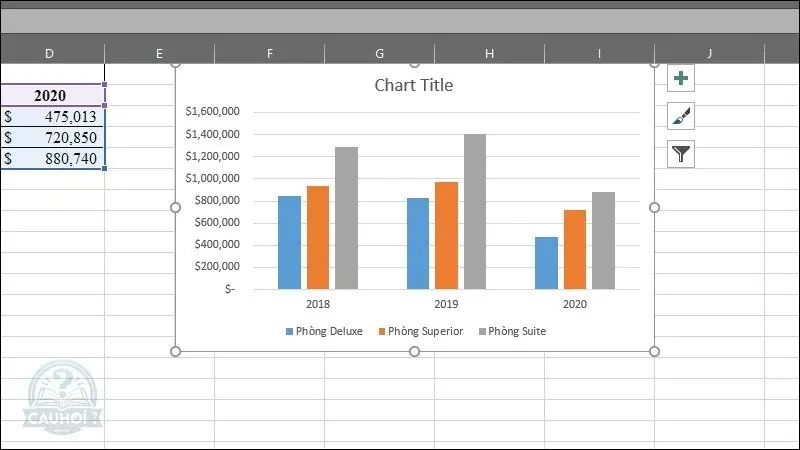Open the Chart Filters funnel button
800x450 pixels.
681,154
